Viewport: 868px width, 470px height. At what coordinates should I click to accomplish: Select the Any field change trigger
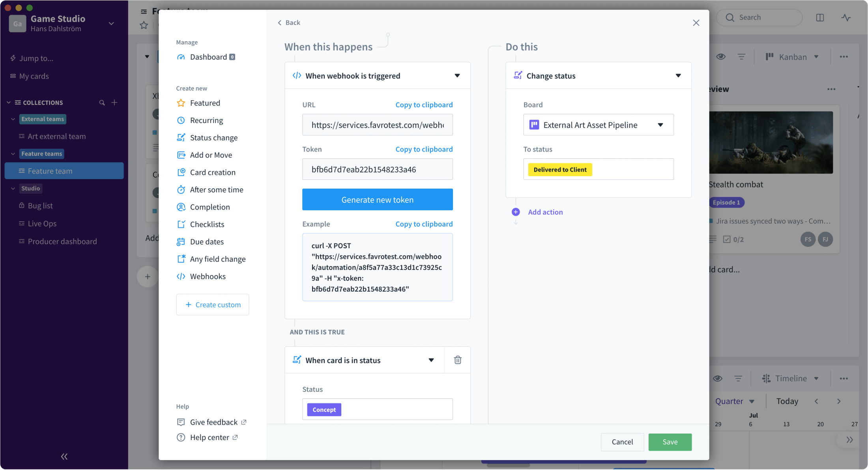coord(217,258)
